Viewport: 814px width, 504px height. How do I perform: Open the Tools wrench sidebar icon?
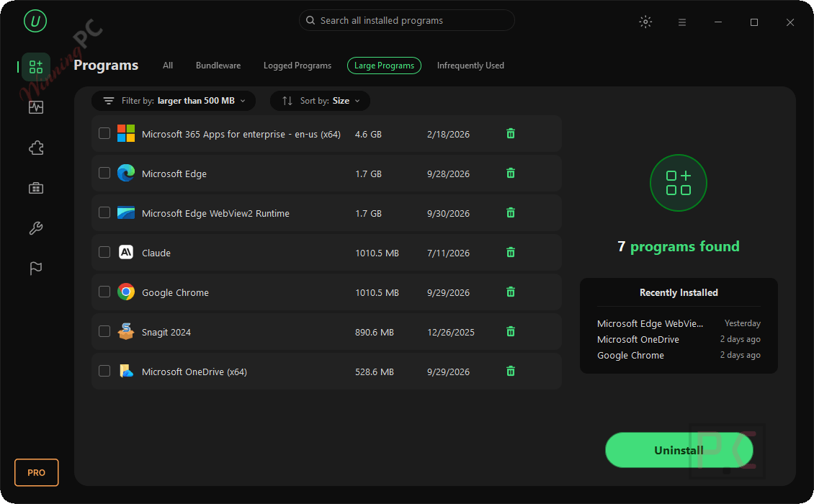[36, 228]
